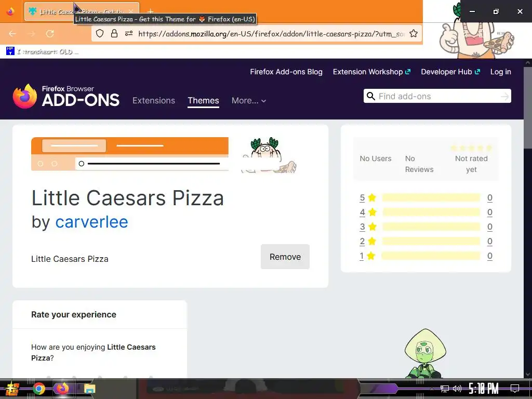Click the volume speaker tray icon
Screen dimensions: 532x399
[457, 389]
